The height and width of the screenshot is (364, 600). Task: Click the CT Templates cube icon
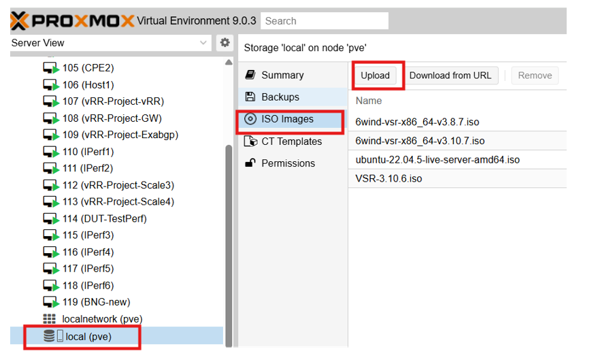pyautogui.click(x=250, y=142)
